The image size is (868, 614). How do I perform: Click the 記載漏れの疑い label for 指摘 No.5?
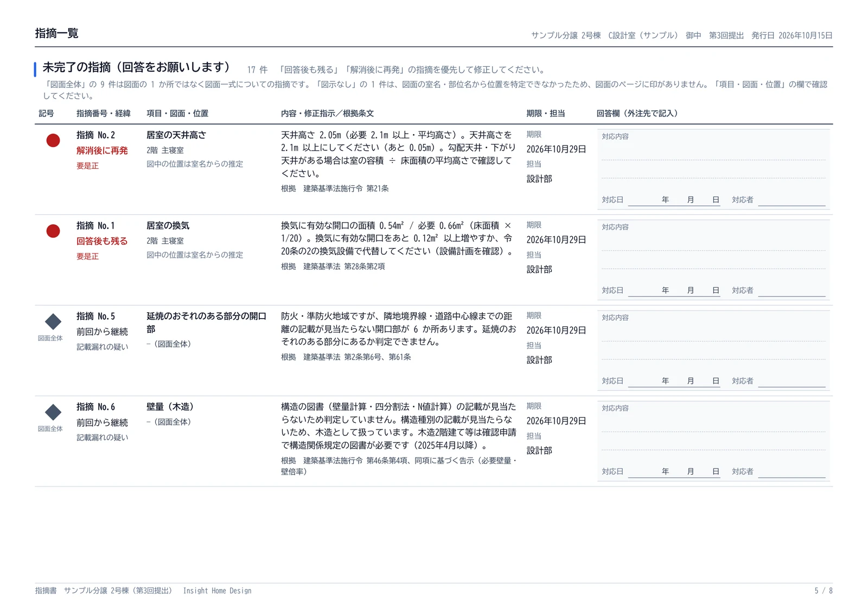(103, 347)
